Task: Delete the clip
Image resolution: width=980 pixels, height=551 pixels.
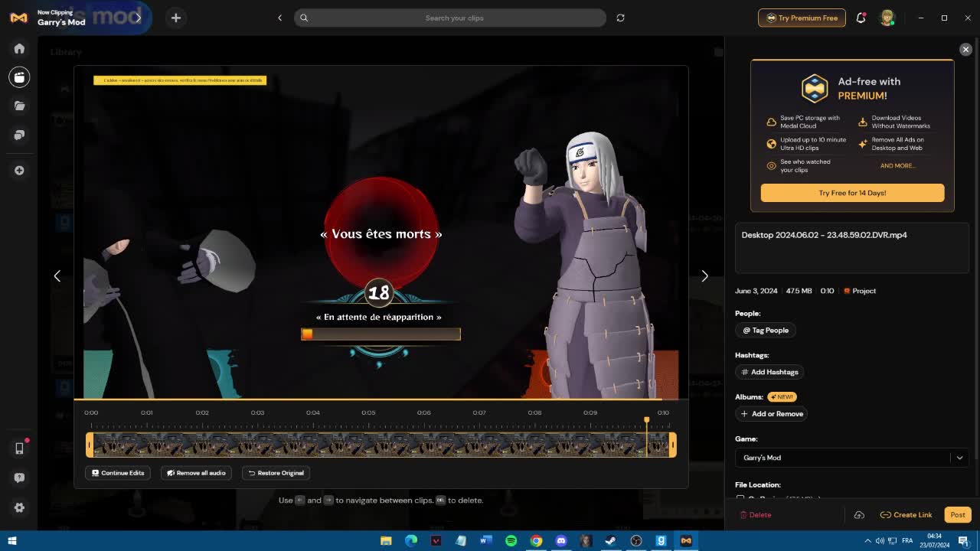Action: click(x=756, y=515)
